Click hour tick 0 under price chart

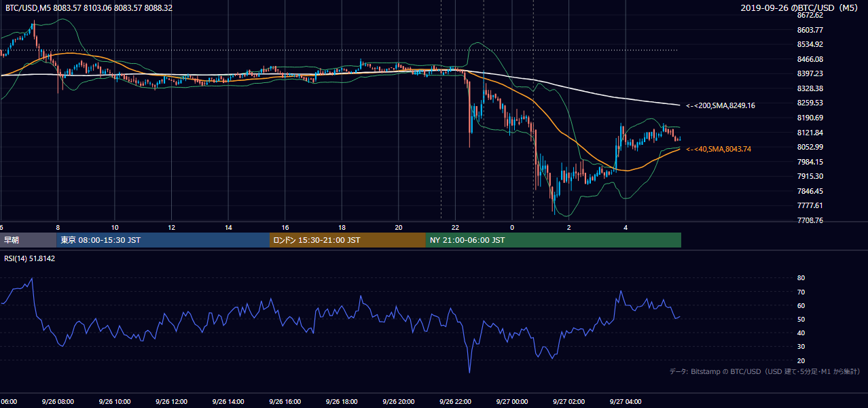point(512,227)
